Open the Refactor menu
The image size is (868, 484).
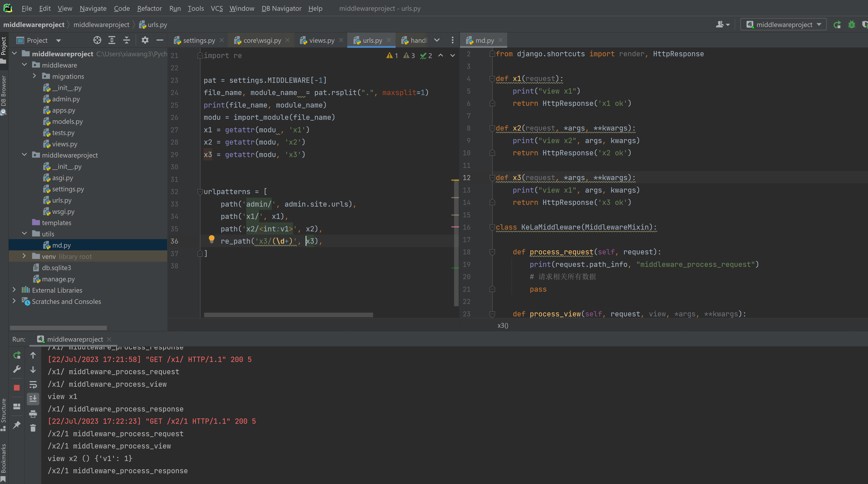tap(149, 9)
